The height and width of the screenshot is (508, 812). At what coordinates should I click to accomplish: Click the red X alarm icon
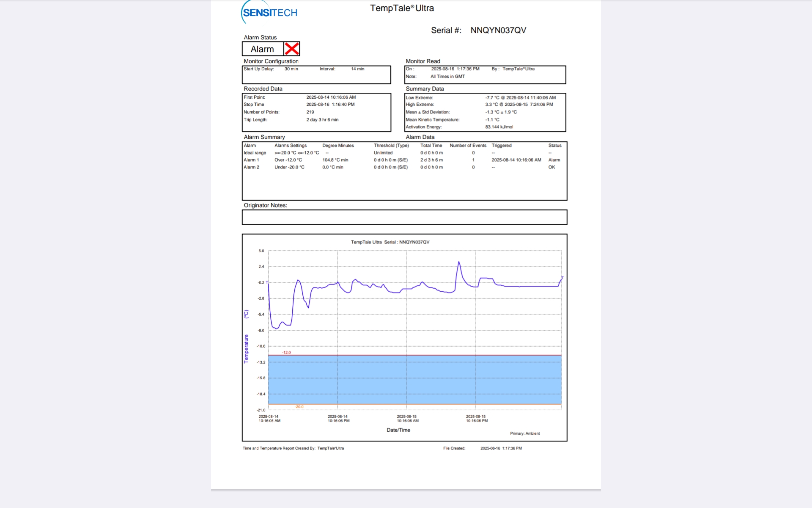(x=292, y=49)
